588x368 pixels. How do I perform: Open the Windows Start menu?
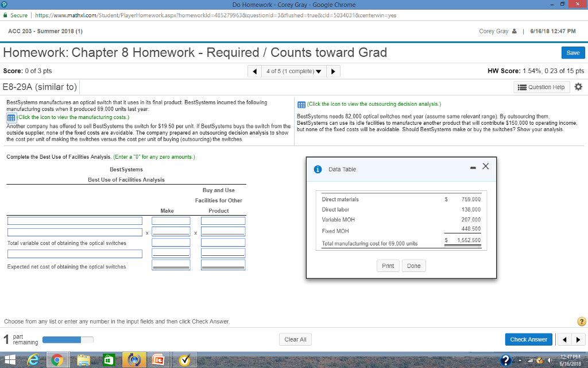[10, 360]
